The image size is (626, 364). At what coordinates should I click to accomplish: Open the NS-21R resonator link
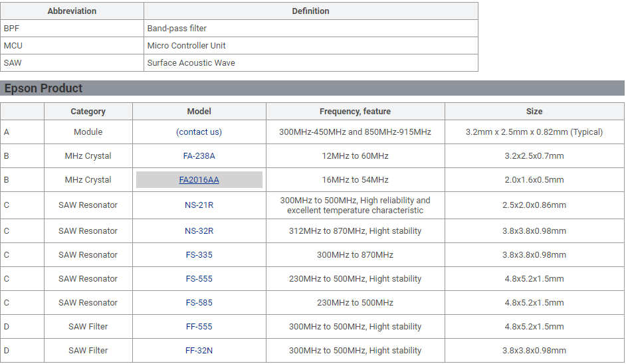click(x=199, y=205)
